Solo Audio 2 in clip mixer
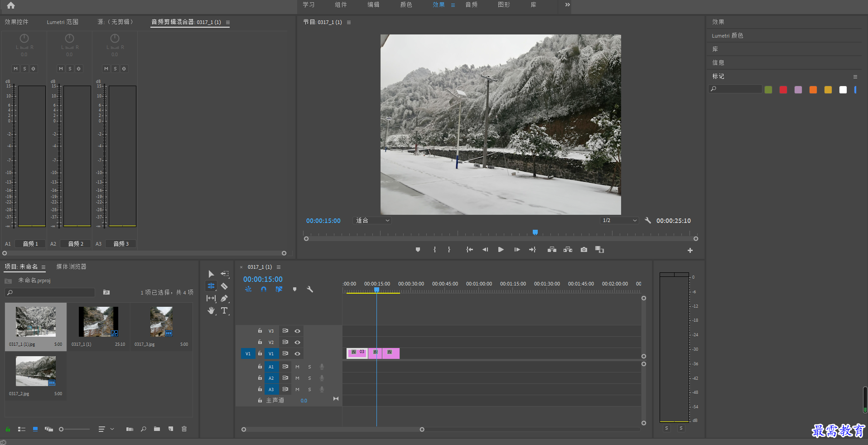Screen dimensions: 868x445 pos(70,69)
